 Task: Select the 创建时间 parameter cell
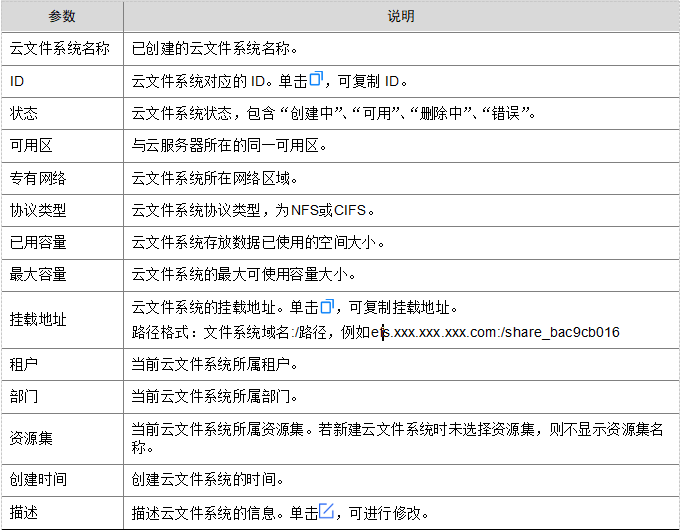tap(63, 480)
